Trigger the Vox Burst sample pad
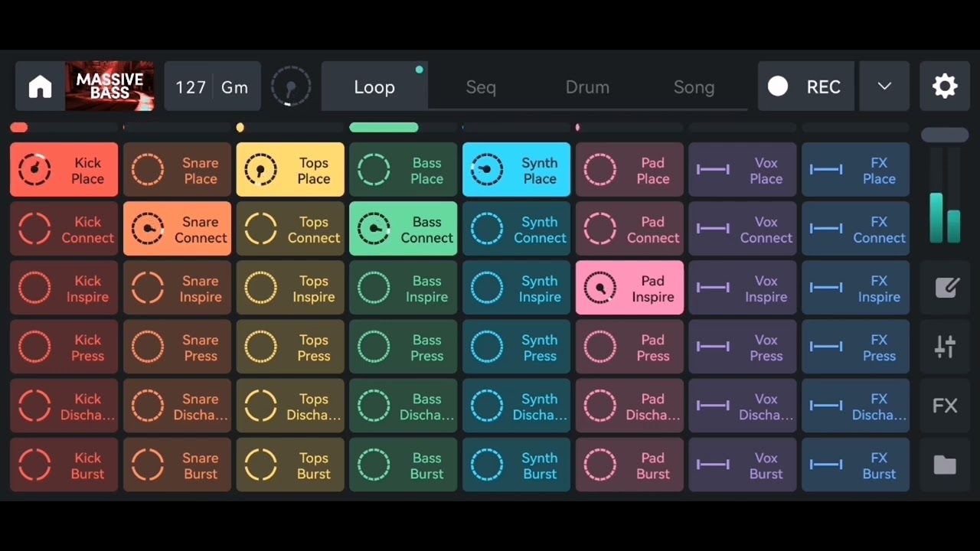The height and width of the screenshot is (551, 980). click(743, 465)
